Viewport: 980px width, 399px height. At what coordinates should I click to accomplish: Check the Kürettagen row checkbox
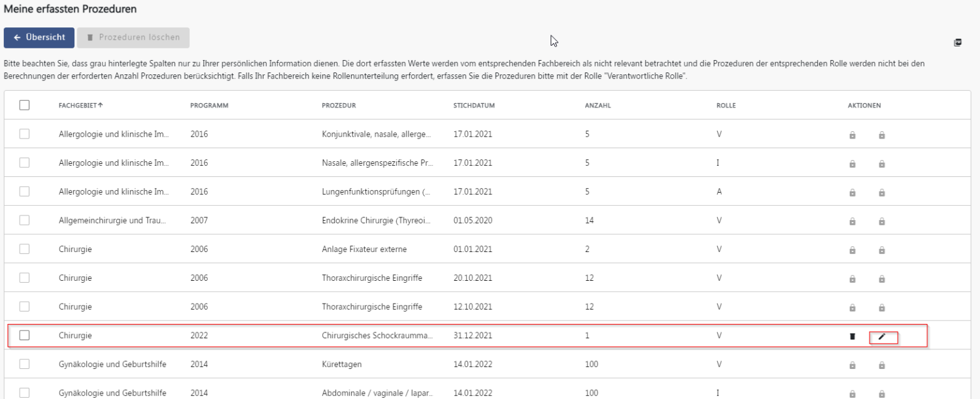click(x=24, y=364)
